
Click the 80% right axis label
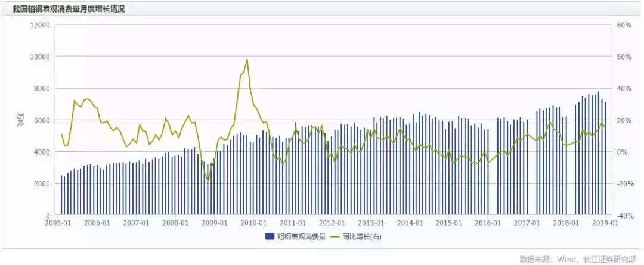tap(624, 25)
